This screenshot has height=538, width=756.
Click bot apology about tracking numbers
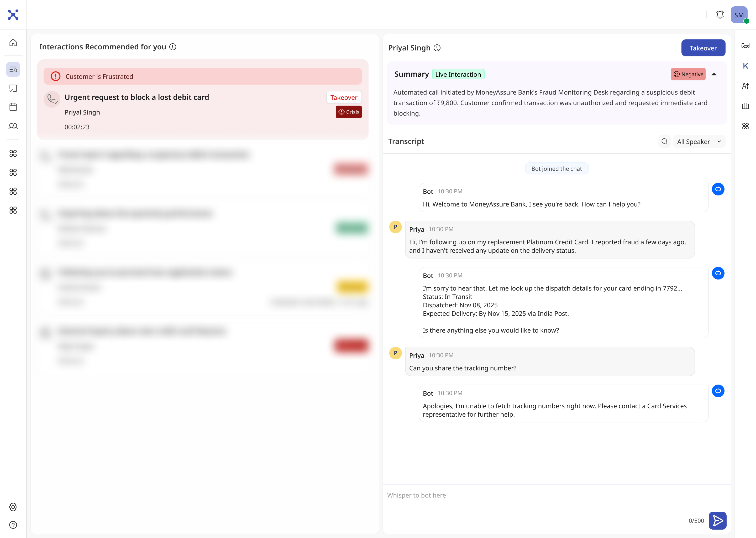click(x=563, y=403)
